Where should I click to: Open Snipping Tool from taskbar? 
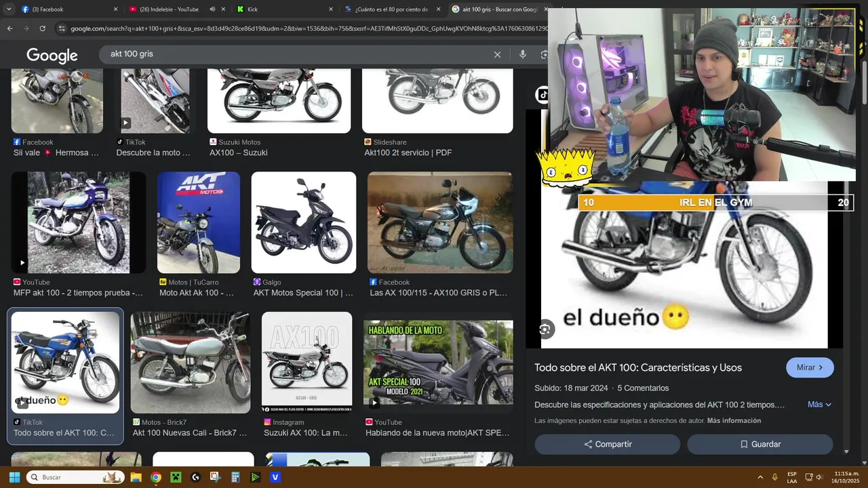216,477
